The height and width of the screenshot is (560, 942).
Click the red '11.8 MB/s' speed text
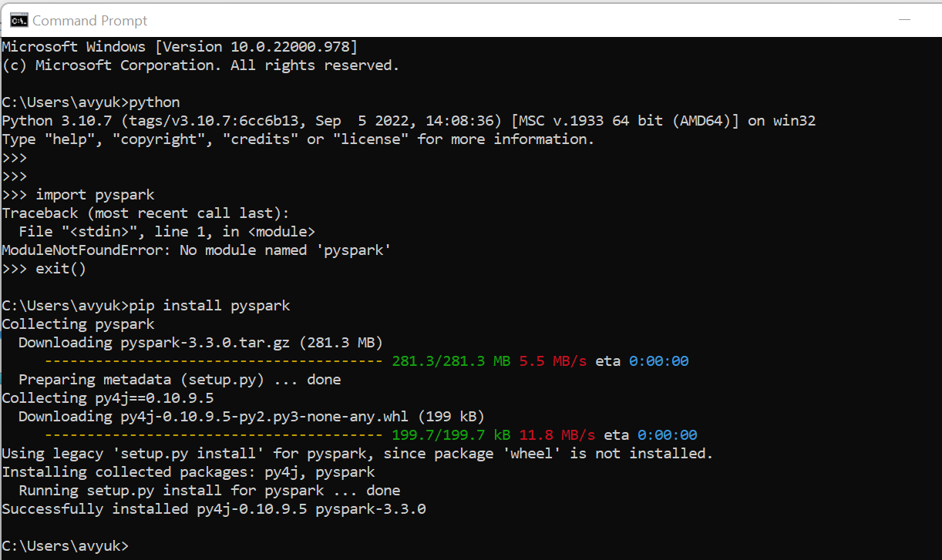coord(557,435)
